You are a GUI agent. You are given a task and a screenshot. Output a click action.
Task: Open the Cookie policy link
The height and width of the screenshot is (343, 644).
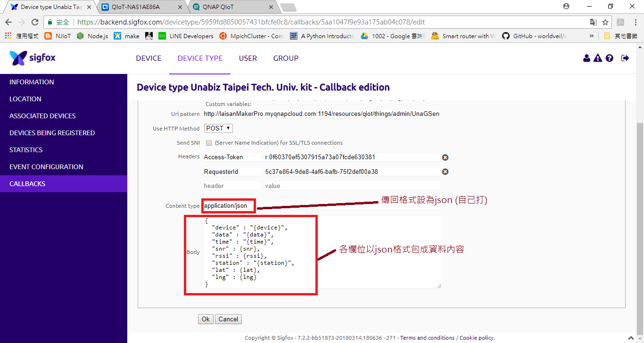click(476, 338)
